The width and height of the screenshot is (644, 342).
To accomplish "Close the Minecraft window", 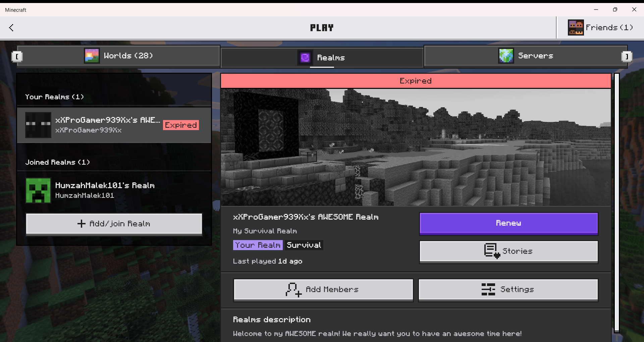I will (x=634, y=9).
